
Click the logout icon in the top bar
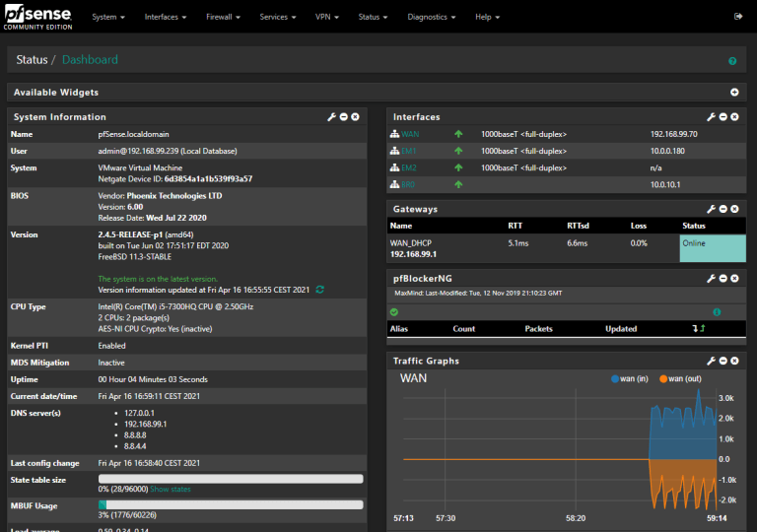(x=738, y=17)
